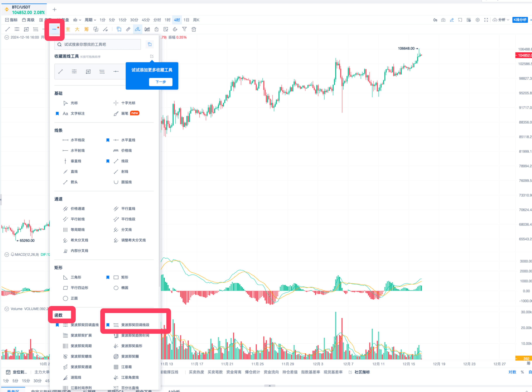Toggle the % percentage scale button
This screenshot has width=532, height=392.
tap(522, 372)
